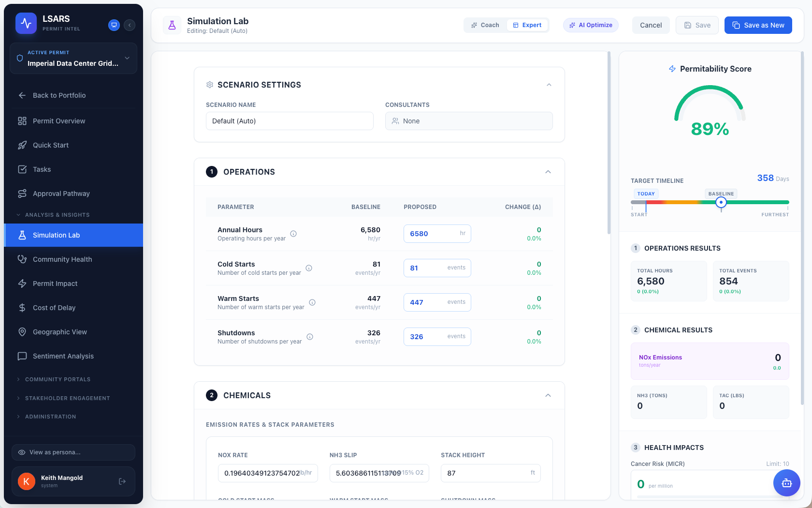Collapse the Analysis & Insights group
Image resolution: width=812 pixels, height=508 pixels.
[x=73, y=215]
